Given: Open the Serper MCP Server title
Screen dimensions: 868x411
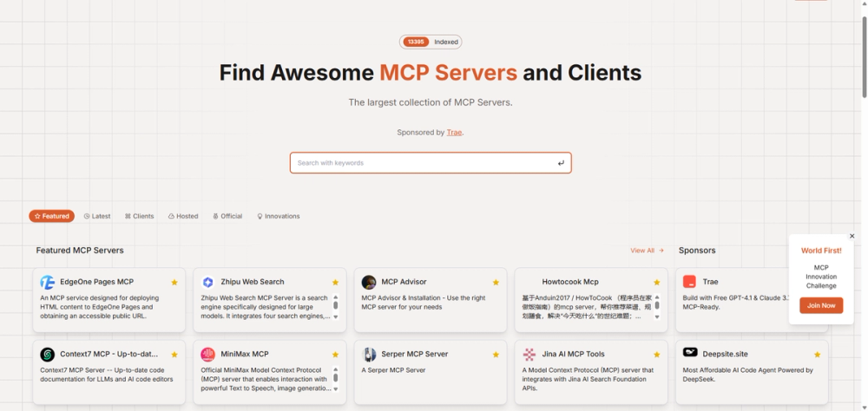Looking at the screenshot, I should pyautogui.click(x=415, y=354).
